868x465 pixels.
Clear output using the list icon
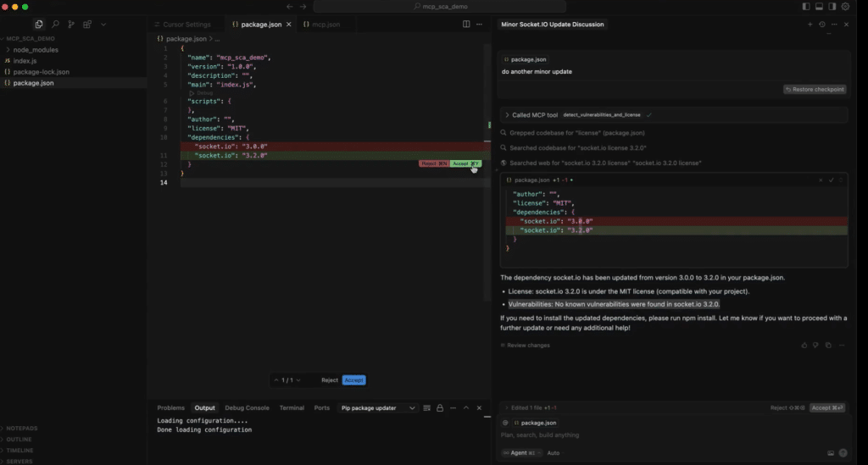[427, 408]
